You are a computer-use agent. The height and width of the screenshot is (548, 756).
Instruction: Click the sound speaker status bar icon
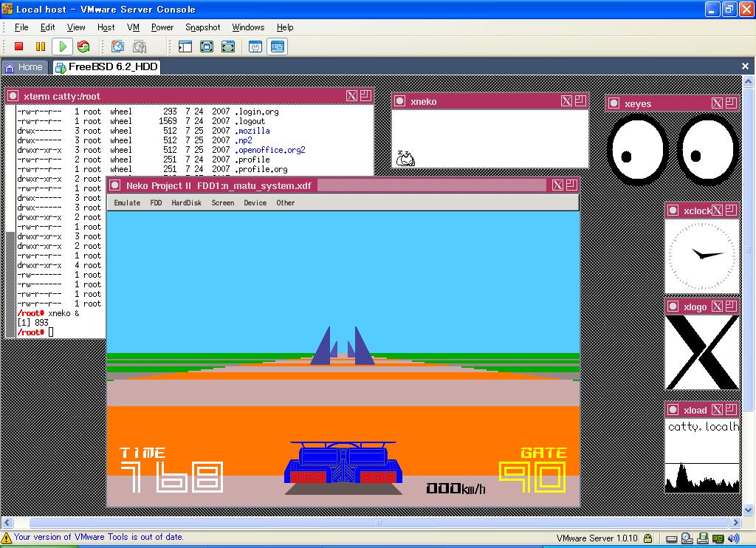733,538
